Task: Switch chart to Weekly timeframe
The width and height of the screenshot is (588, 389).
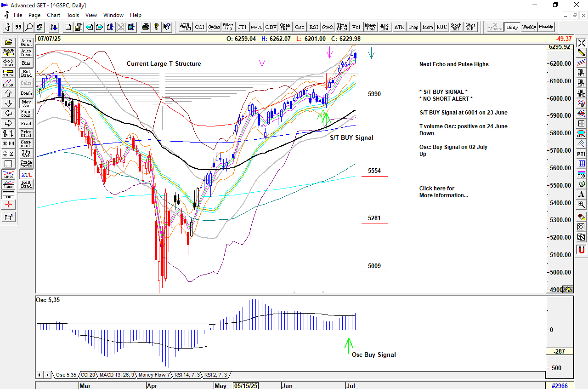Action: 529,27
